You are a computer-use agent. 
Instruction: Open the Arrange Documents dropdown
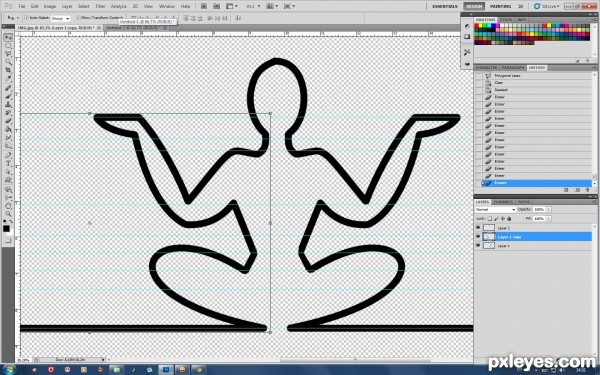point(272,6)
